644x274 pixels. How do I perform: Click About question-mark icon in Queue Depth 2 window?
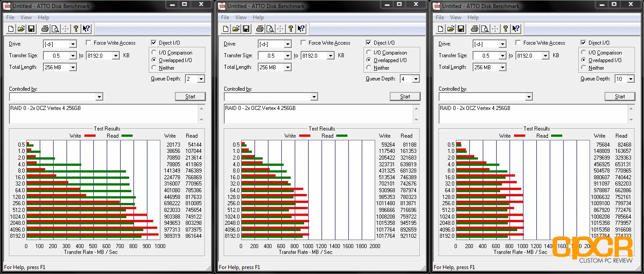click(x=76, y=29)
